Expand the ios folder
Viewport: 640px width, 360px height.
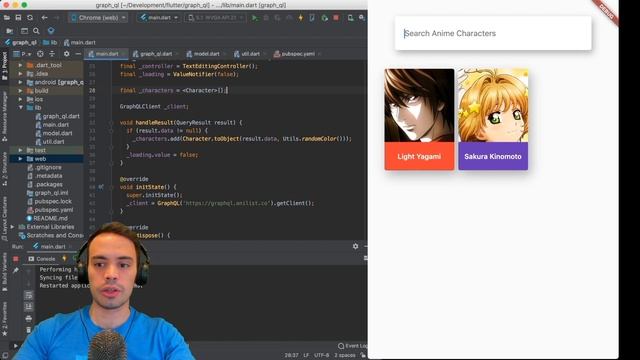click(20, 99)
